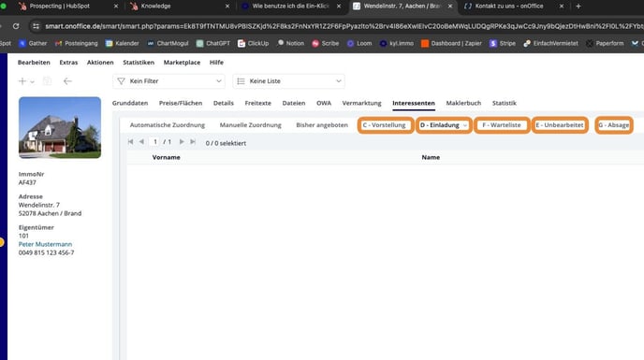
Task: Open Peter Mustermann owner link
Action: pos(45,244)
